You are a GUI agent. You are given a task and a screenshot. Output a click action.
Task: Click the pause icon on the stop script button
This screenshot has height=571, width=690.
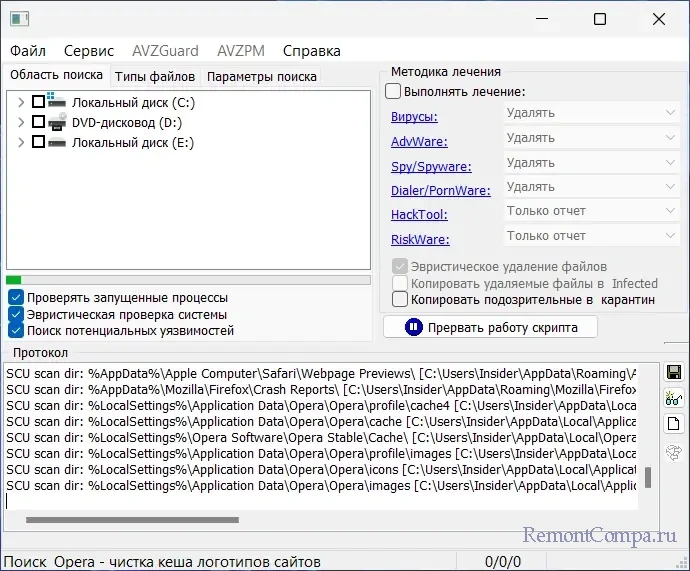click(x=414, y=327)
